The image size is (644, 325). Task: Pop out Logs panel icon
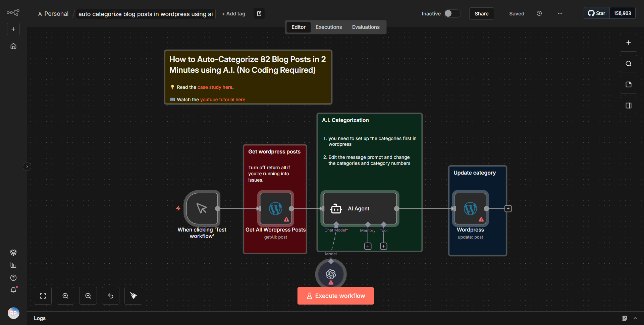(624, 318)
